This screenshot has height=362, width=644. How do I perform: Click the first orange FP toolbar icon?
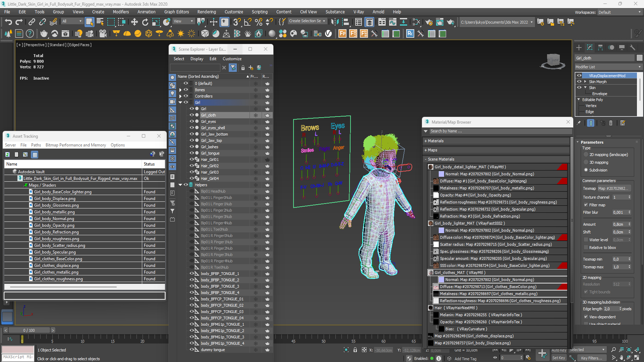(x=342, y=34)
